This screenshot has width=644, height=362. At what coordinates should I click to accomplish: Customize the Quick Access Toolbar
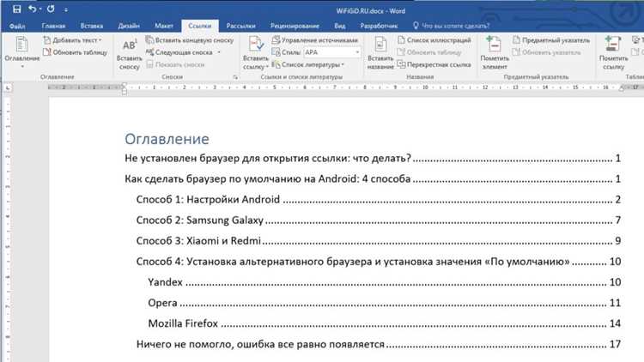(66, 9)
